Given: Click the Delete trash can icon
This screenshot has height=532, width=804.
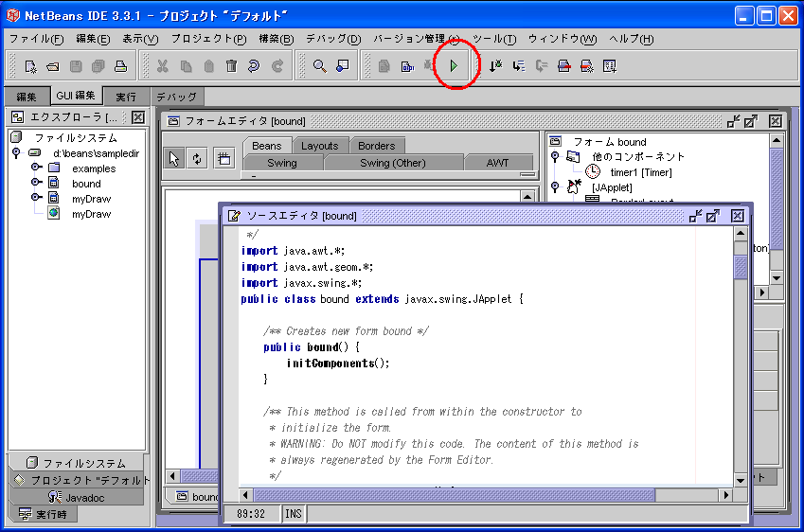Looking at the screenshot, I should click(232, 66).
